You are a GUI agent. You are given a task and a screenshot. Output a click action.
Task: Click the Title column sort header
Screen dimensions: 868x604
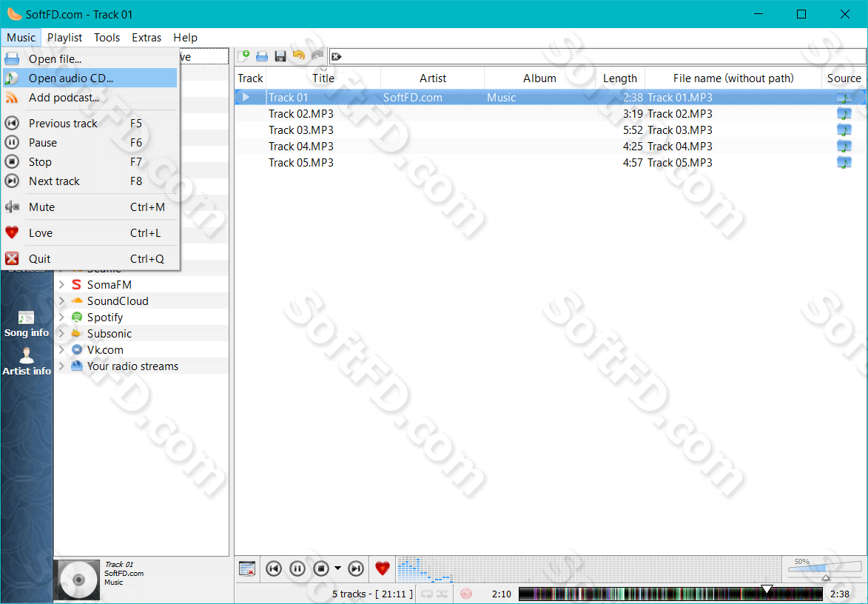[x=323, y=78]
